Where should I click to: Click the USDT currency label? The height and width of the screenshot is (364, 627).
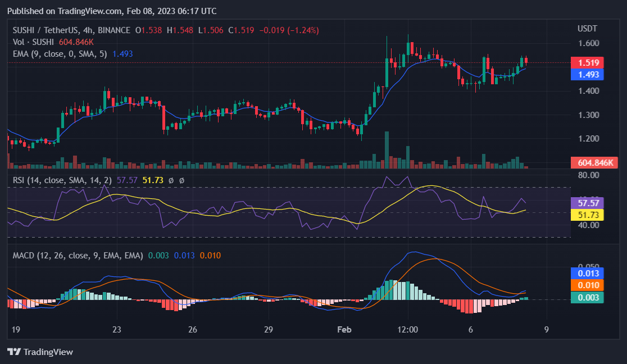tap(587, 29)
